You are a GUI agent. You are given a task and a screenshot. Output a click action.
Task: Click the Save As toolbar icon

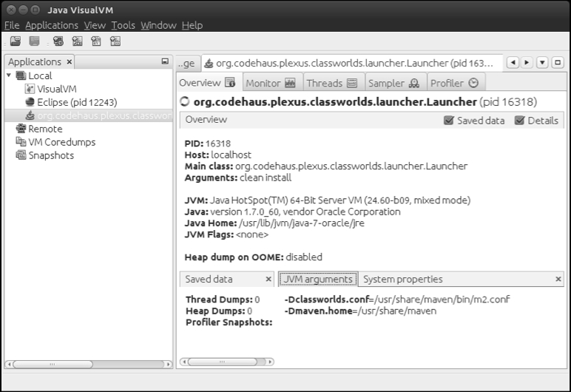(x=34, y=41)
